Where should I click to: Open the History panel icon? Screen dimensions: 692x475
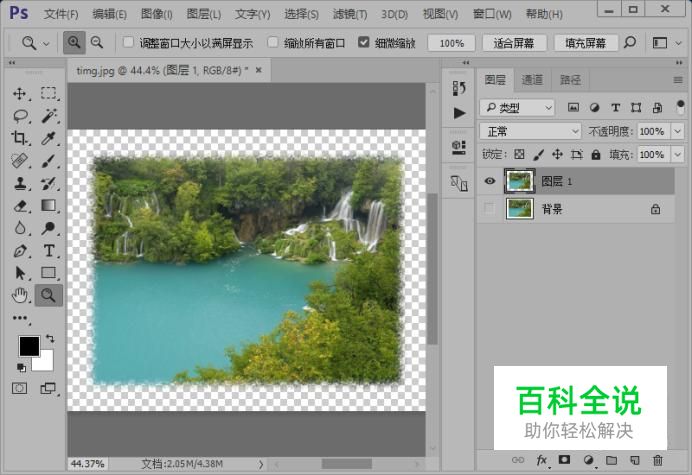click(459, 88)
